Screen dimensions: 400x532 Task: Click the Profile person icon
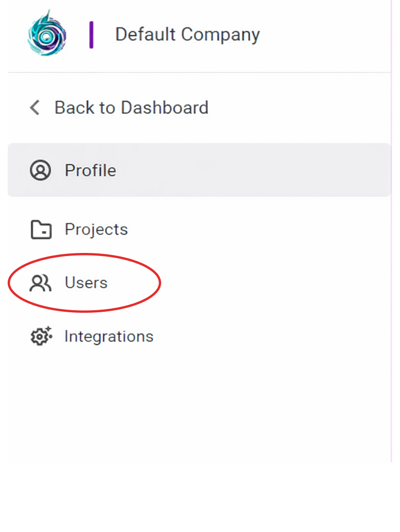coord(40,170)
